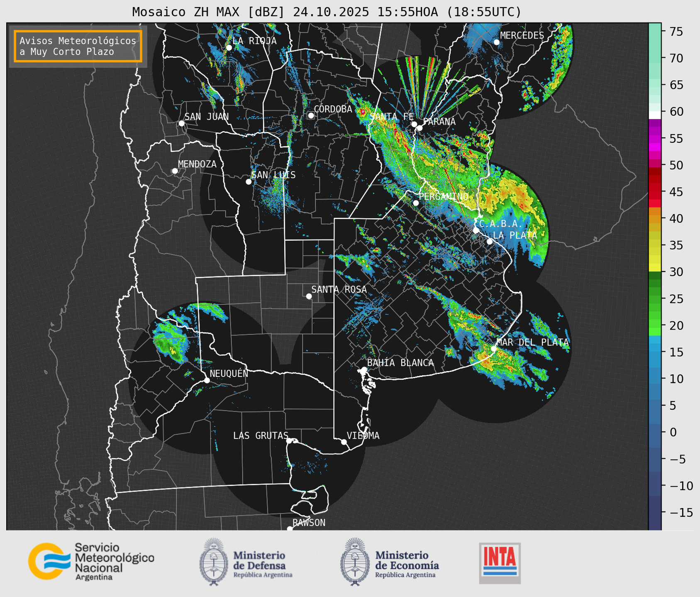
Task: Click the 75 value on the scale
Action: click(x=677, y=32)
